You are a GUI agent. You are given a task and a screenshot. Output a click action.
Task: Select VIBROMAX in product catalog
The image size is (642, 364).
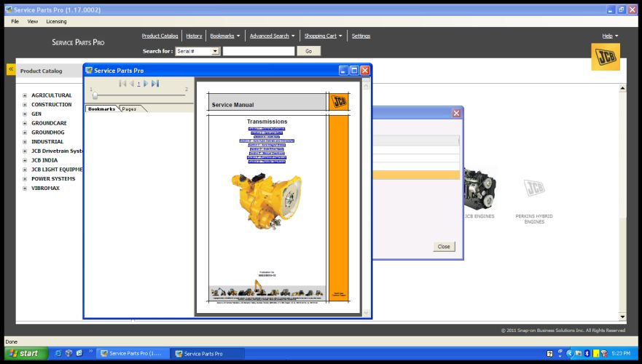[x=45, y=188]
